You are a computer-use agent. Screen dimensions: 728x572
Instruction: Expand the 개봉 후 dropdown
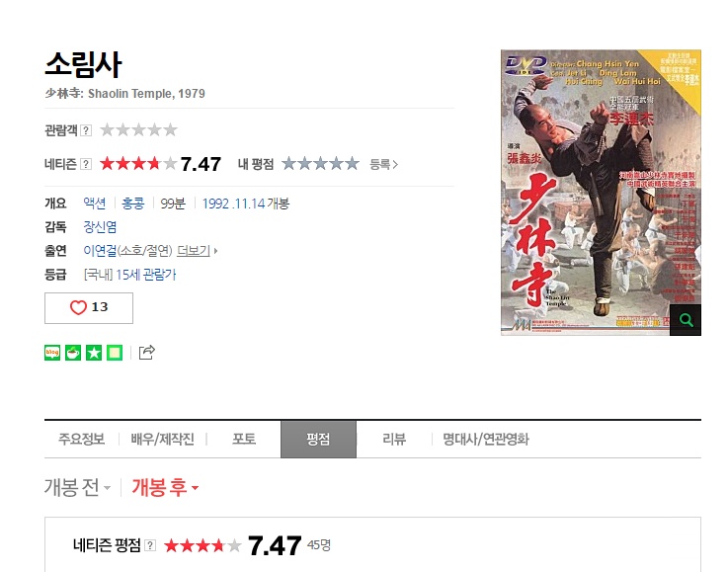pyautogui.click(x=165, y=487)
